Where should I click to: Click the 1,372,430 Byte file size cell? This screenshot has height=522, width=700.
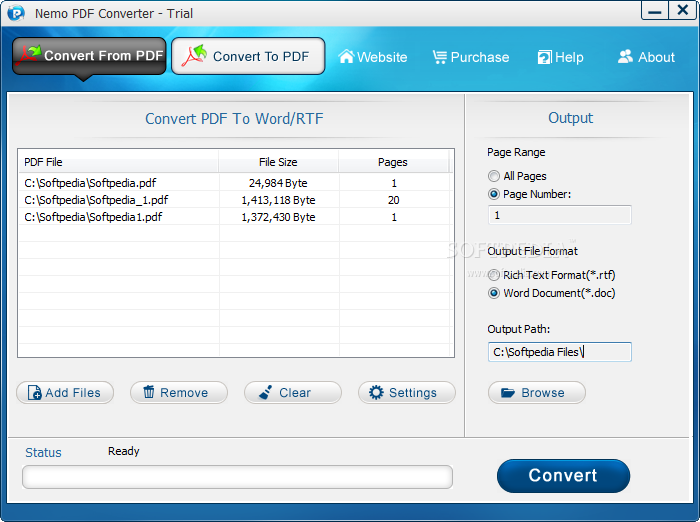(279, 217)
